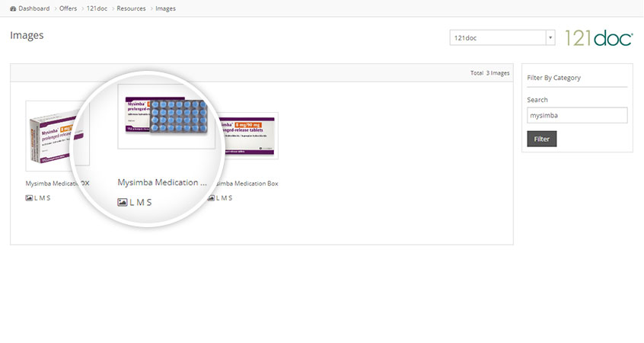Choose L size of first Mysimba image
This screenshot has height=343, width=644.
[x=36, y=197]
